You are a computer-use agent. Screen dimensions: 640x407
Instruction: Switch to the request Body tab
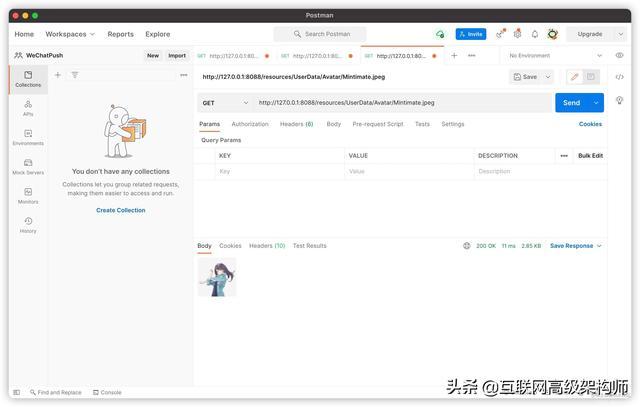pos(333,124)
